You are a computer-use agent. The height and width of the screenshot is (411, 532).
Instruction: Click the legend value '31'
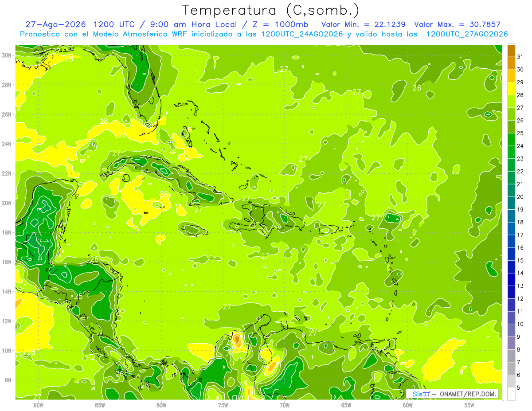pyautogui.click(x=520, y=56)
